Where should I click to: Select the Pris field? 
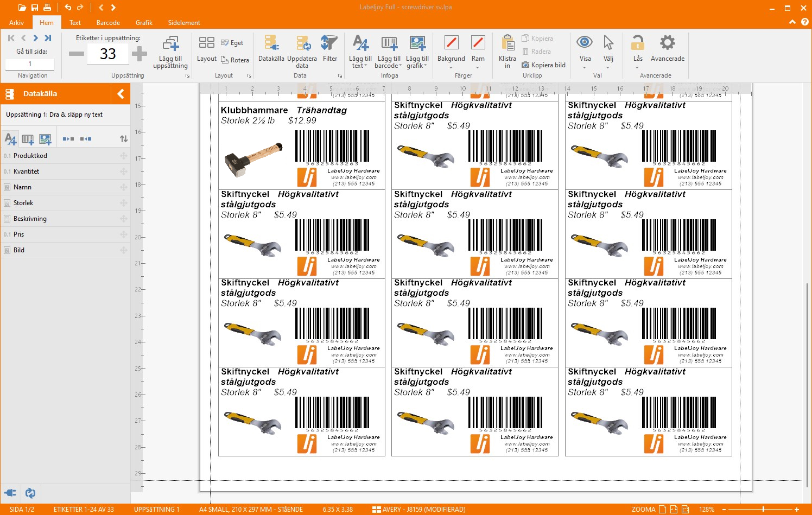click(x=65, y=234)
